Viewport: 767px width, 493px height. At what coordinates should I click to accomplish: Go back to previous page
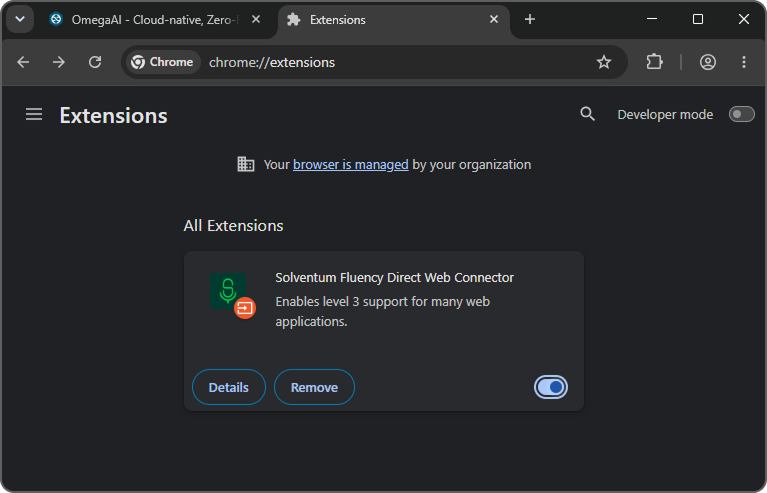23,62
